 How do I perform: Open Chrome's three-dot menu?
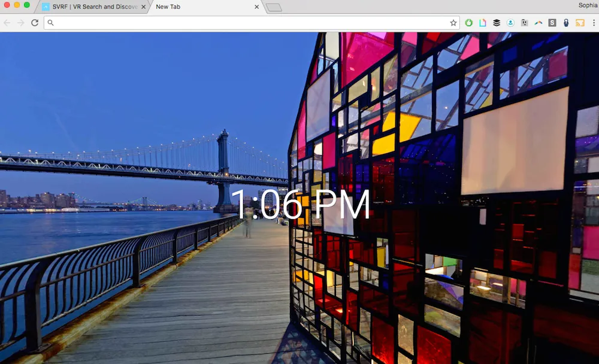(x=593, y=23)
